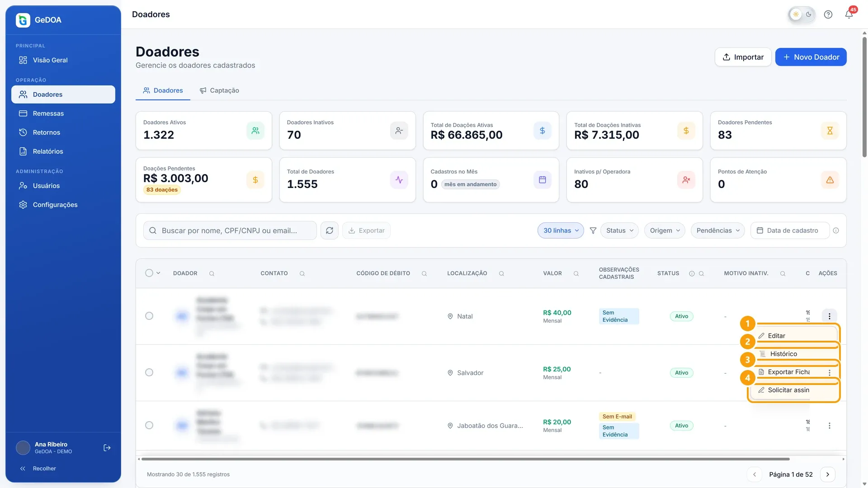Screen dimensions: 868x488
Task: Click the Novo Doador button
Action: pyautogui.click(x=811, y=57)
